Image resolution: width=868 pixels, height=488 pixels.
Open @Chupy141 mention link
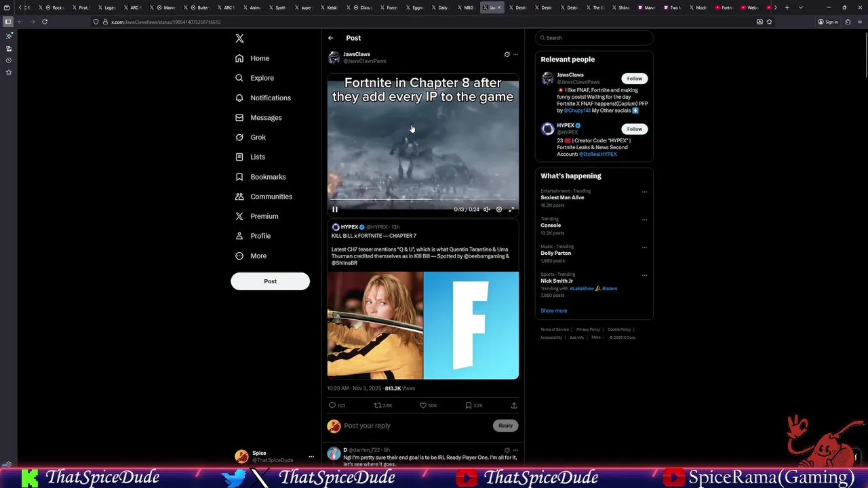click(577, 110)
